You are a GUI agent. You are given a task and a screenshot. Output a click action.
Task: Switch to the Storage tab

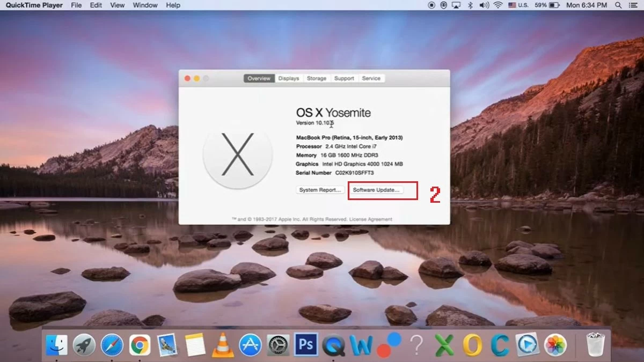[316, 78]
